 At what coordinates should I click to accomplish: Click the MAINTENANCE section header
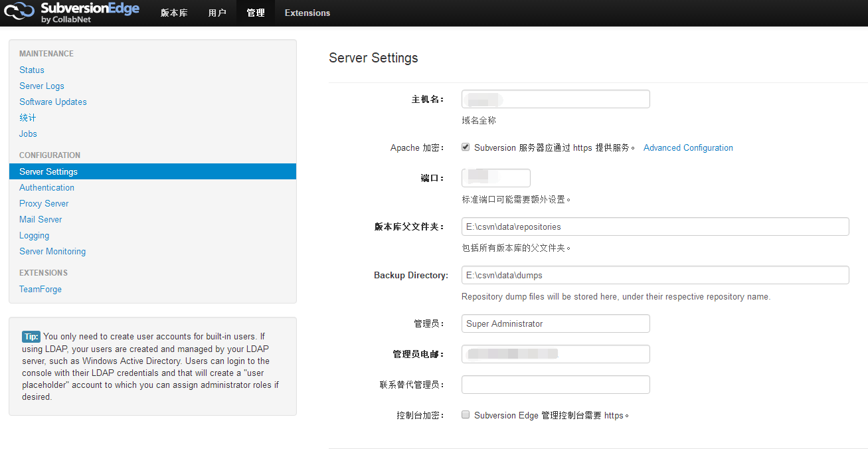(46, 54)
